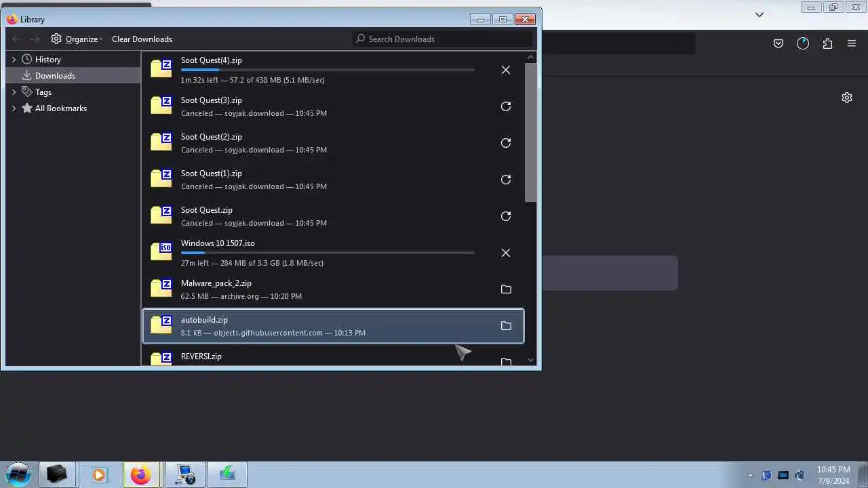The height and width of the screenshot is (488, 868).
Task: Select Downloads in the sidebar
Action: (73, 76)
